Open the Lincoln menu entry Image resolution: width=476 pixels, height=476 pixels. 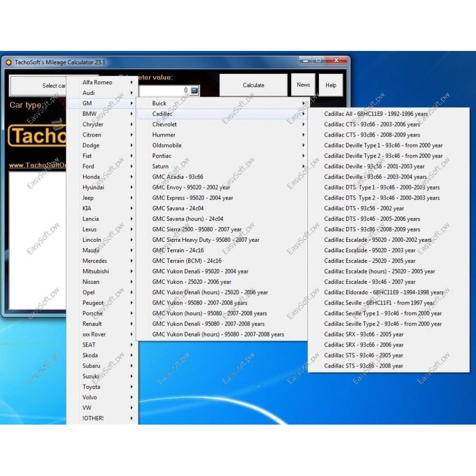coord(102,240)
